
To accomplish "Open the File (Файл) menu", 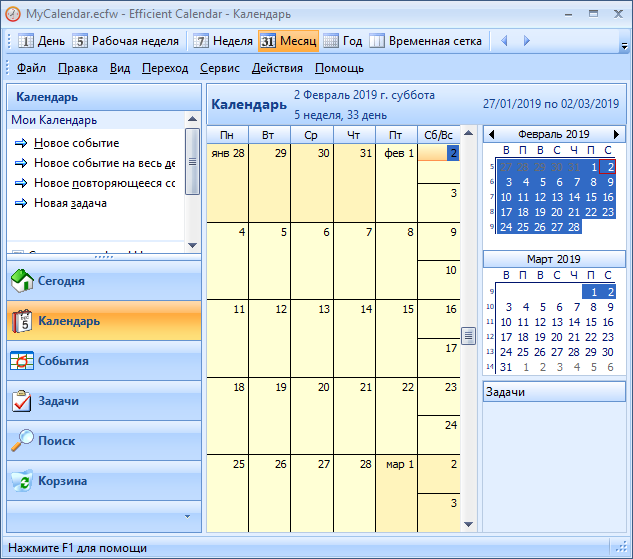I will pos(31,68).
